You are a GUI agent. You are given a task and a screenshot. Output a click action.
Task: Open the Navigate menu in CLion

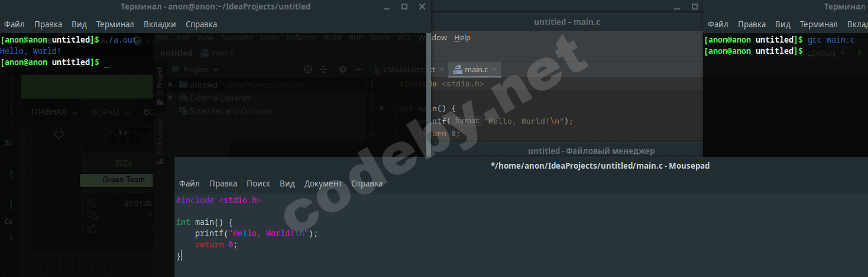(x=237, y=37)
